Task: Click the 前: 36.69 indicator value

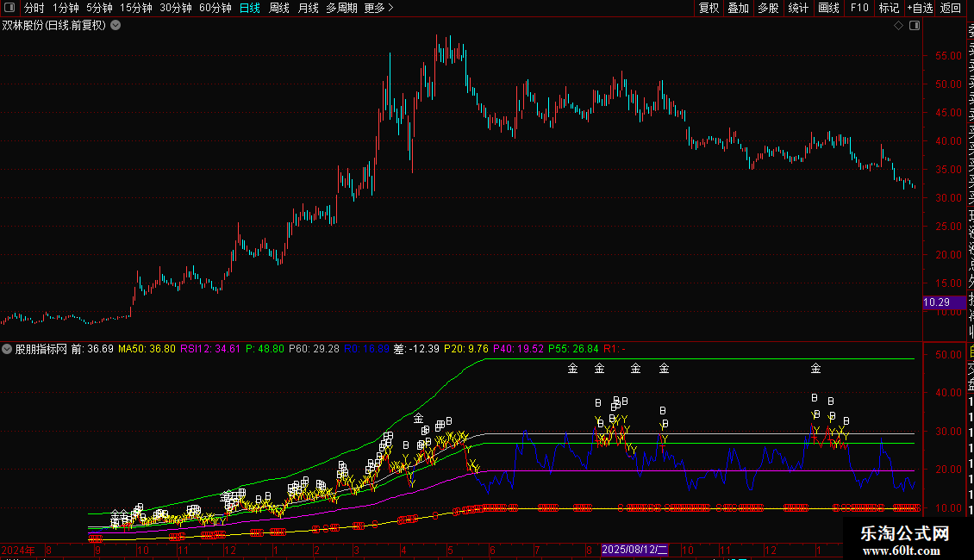Action: (92, 349)
